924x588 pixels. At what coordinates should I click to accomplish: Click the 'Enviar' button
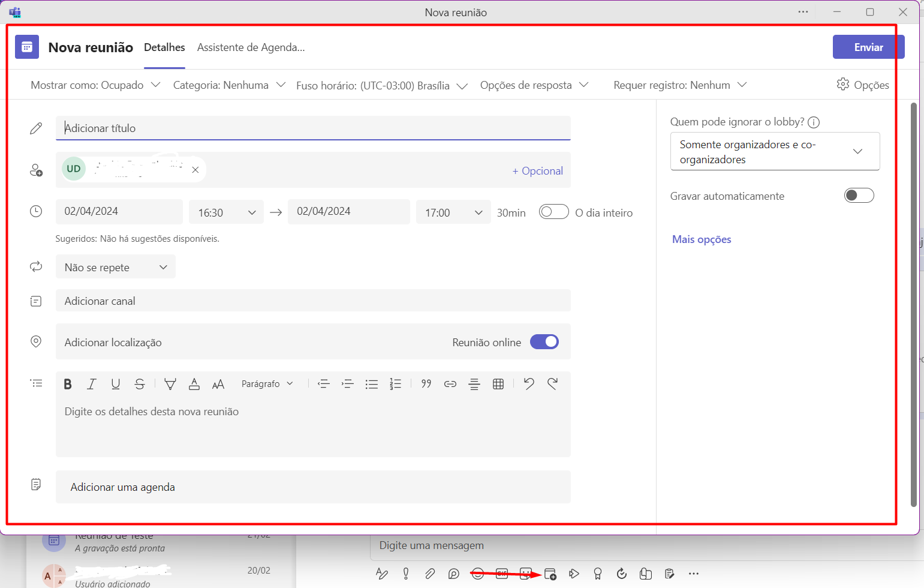868,47
